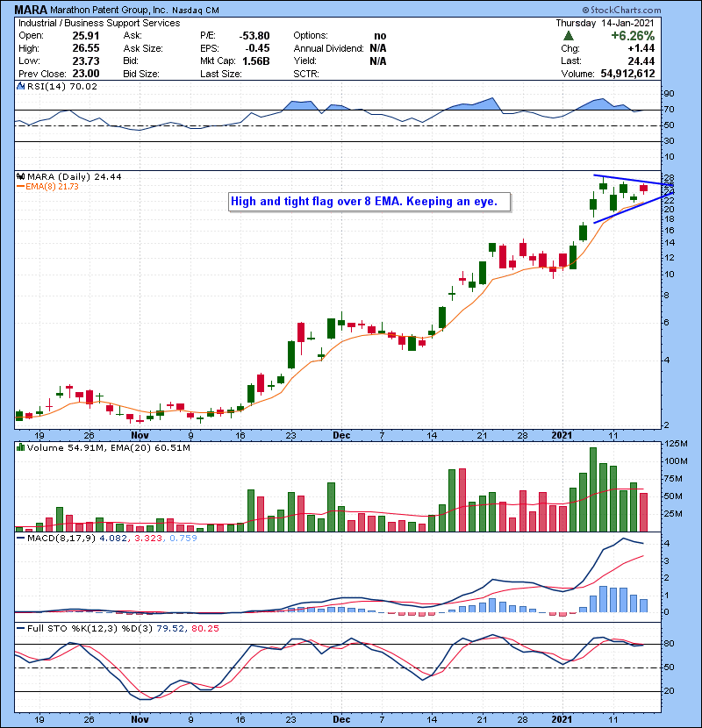Click the 'RSI(14) 70.02' indicator label
Image resolution: width=702 pixels, height=728 pixels.
[x=62, y=86]
